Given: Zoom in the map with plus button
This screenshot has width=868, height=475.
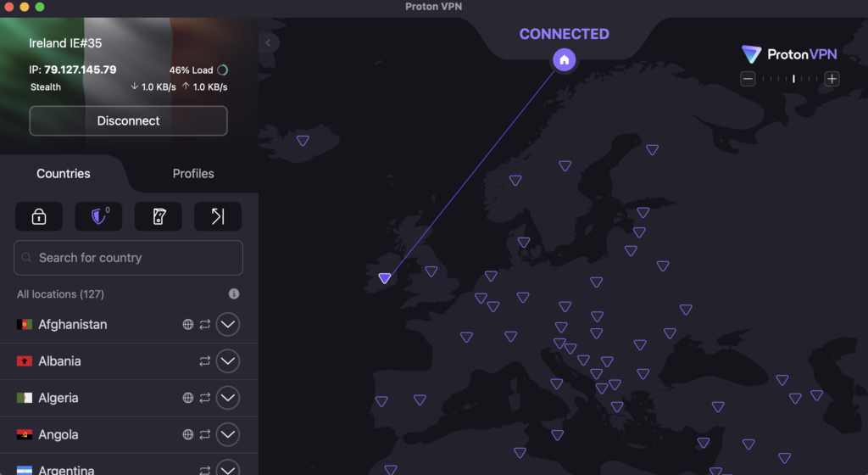Looking at the screenshot, I should (x=832, y=79).
